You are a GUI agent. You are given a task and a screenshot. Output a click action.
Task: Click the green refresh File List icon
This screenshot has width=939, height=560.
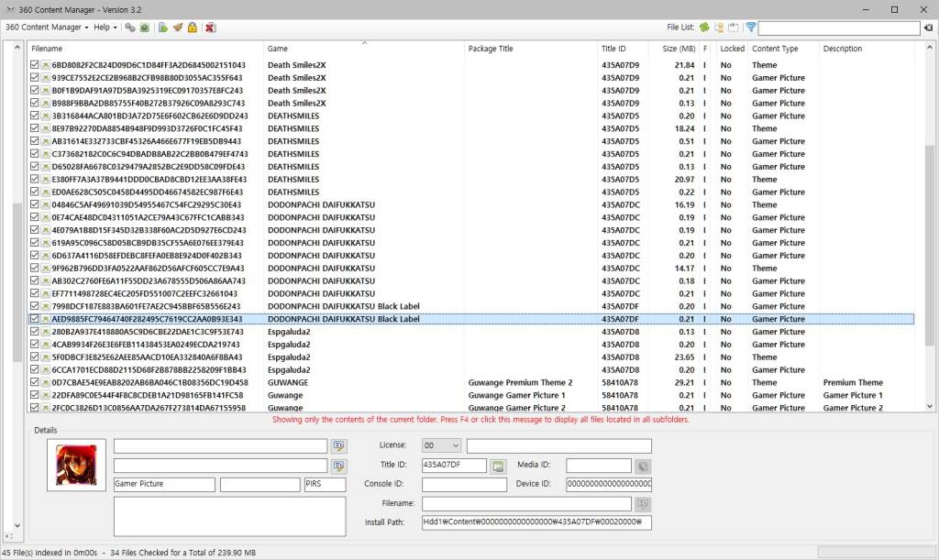(705, 27)
